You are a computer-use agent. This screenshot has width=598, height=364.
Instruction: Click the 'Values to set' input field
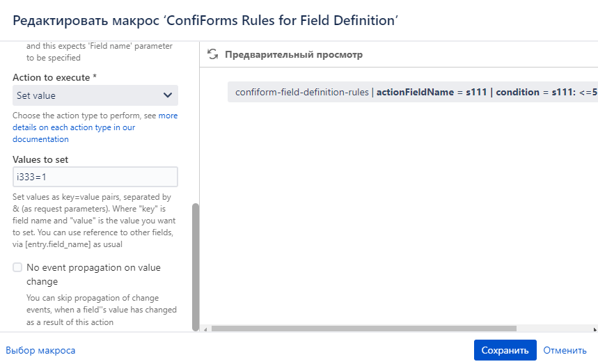(x=95, y=177)
